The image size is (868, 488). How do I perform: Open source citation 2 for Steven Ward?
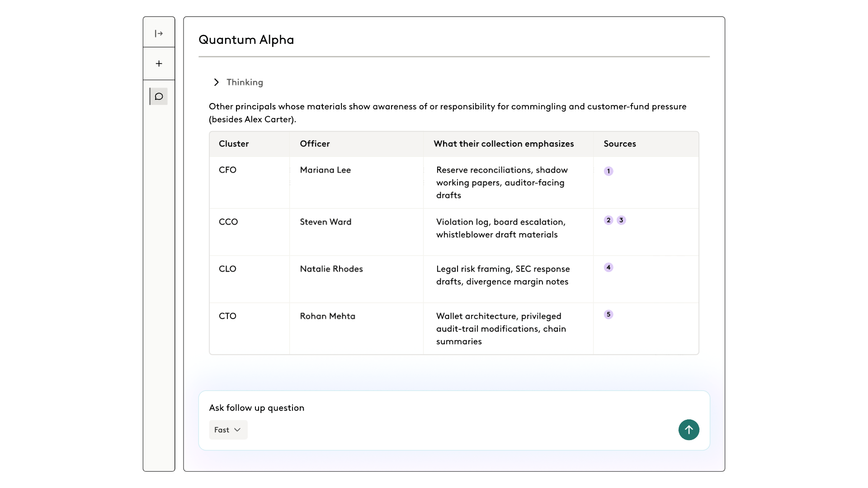pos(609,220)
